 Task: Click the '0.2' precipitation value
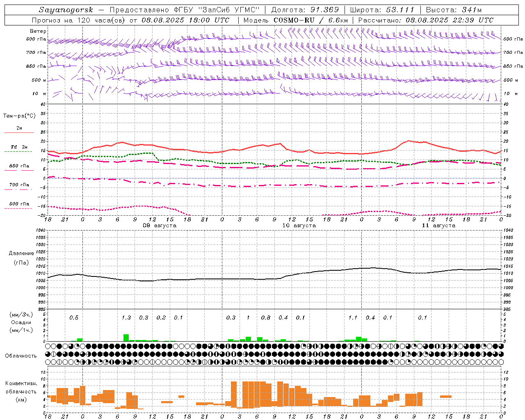(x=161, y=317)
